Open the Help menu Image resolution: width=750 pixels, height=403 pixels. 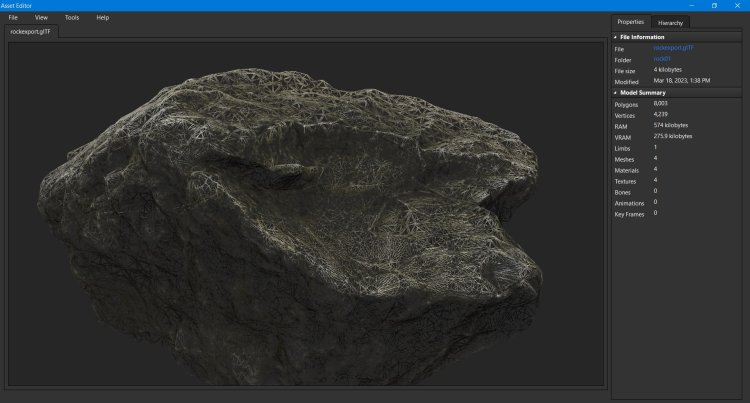click(x=102, y=18)
